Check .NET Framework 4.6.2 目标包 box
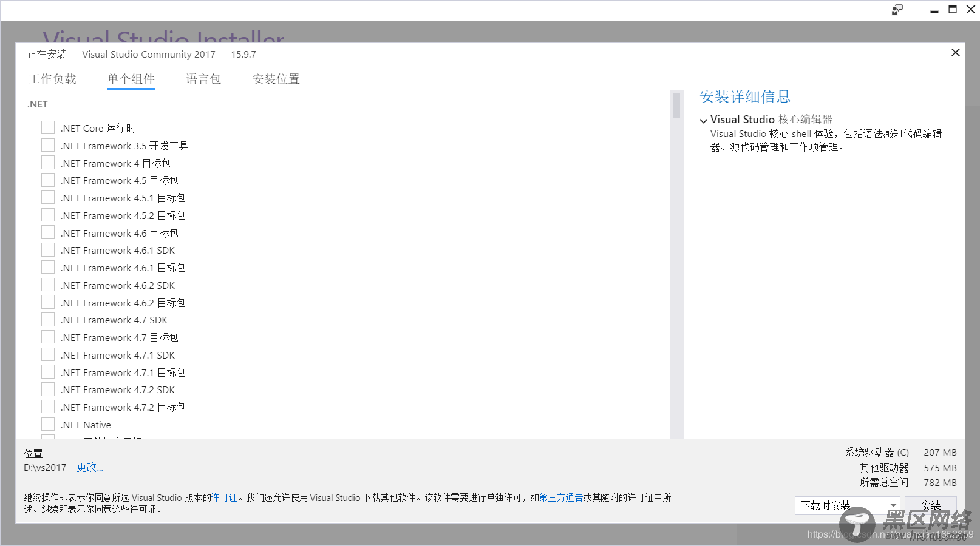The height and width of the screenshot is (546, 980). pos(48,302)
